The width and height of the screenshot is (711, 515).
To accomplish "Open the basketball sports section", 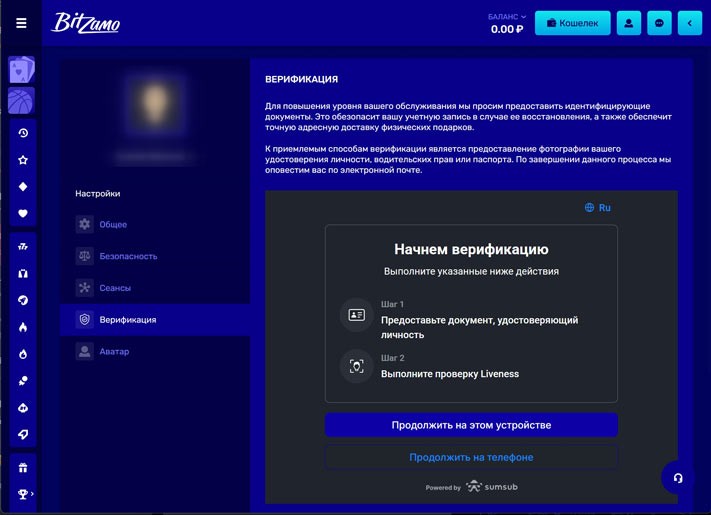I will pos(22,100).
